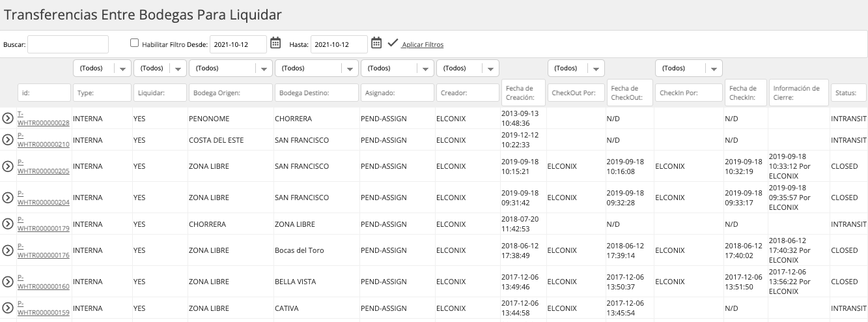Click Fecha de CheckIn filter box
868x322 pixels.
pyautogui.click(x=746, y=93)
